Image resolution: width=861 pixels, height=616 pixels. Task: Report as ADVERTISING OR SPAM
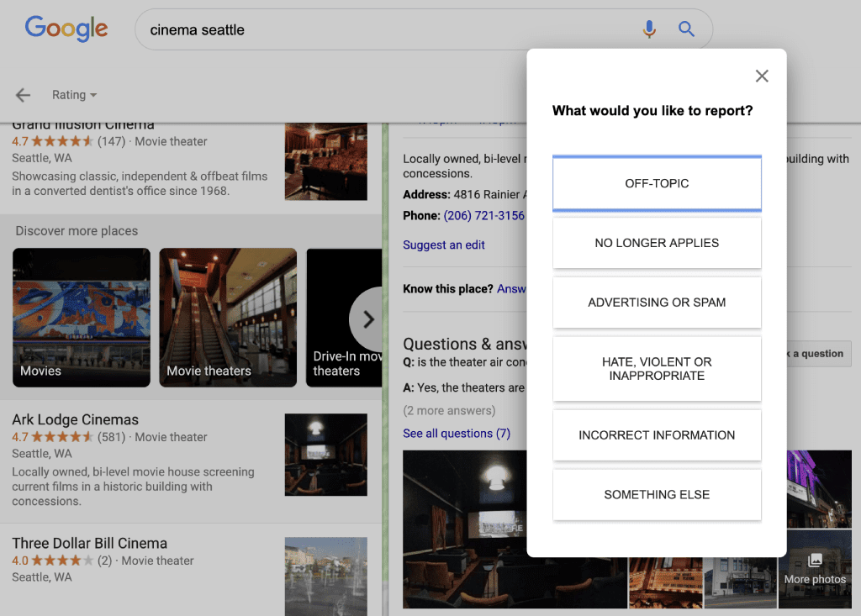click(657, 303)
